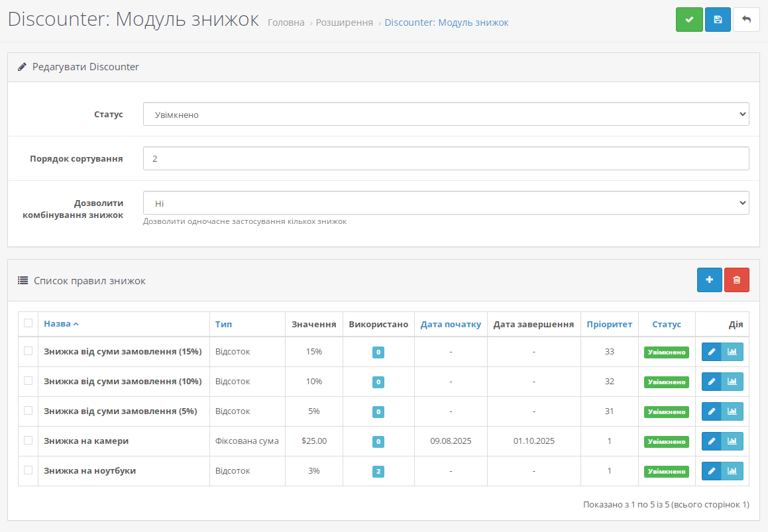Edit the Знижка на камери rule
The height and width of the screenshot is (532, 768).
coord(711,441)
